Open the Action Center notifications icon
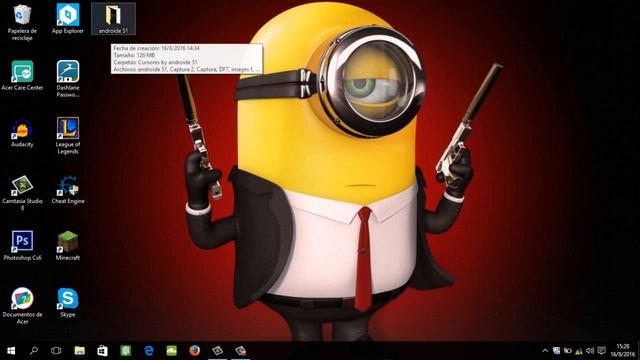Image resolution: width=640 pixels, height=360 pixels. pos(601,351)
